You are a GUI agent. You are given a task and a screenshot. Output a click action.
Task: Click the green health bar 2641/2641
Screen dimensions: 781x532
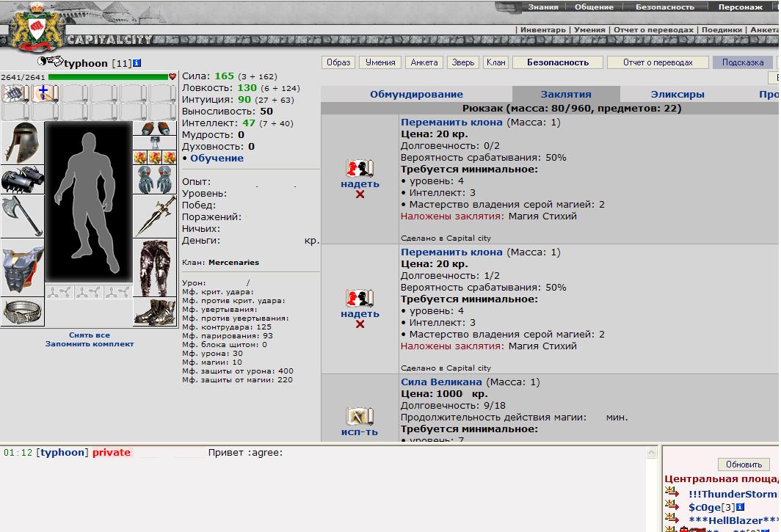click(x=108, y=77)
